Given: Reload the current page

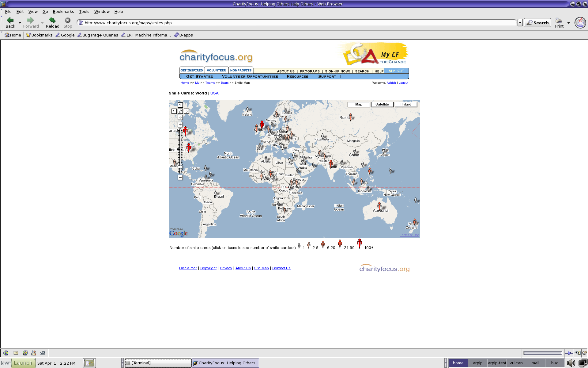Looking at the screenshot, I should coord(52,22).
